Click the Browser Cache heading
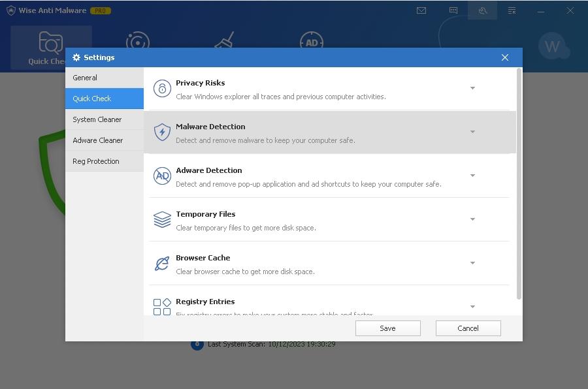Image resolution: width=588 pixels, height=389 pixels. pyautogui.click(x=203, y=258)
